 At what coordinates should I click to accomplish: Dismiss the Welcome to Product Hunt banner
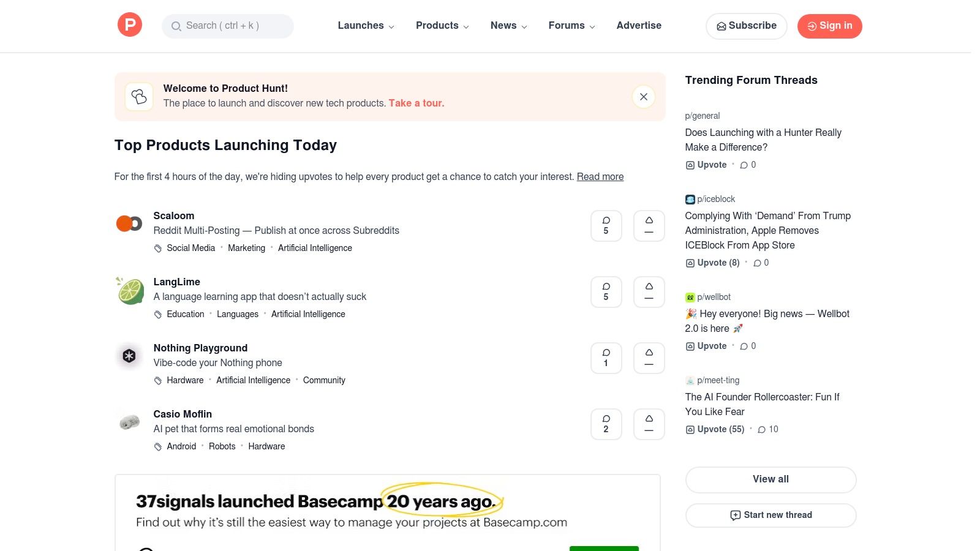(x=643, y=97)
